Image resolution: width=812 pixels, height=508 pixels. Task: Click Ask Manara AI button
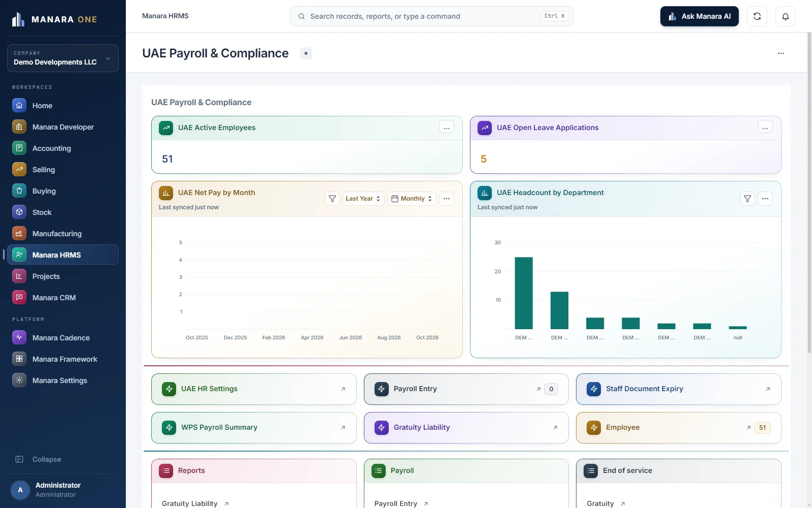click(x=699, y=16)
